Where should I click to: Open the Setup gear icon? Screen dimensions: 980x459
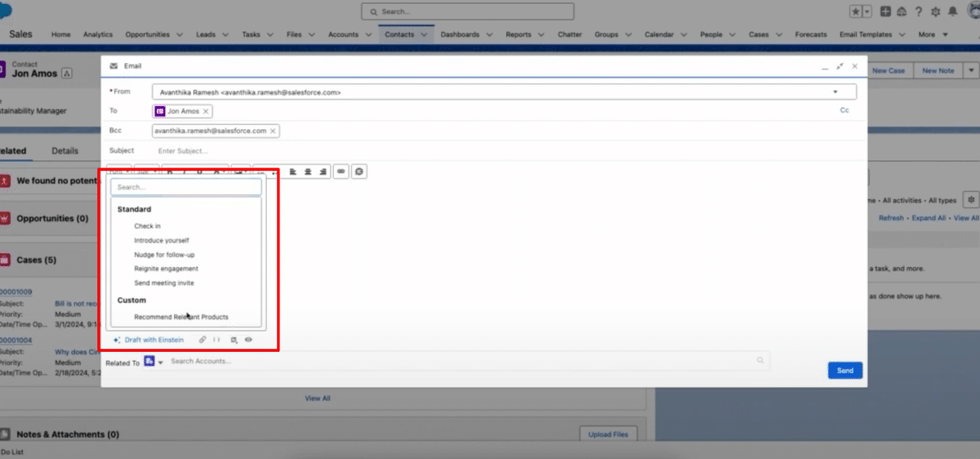coord(936,11)
